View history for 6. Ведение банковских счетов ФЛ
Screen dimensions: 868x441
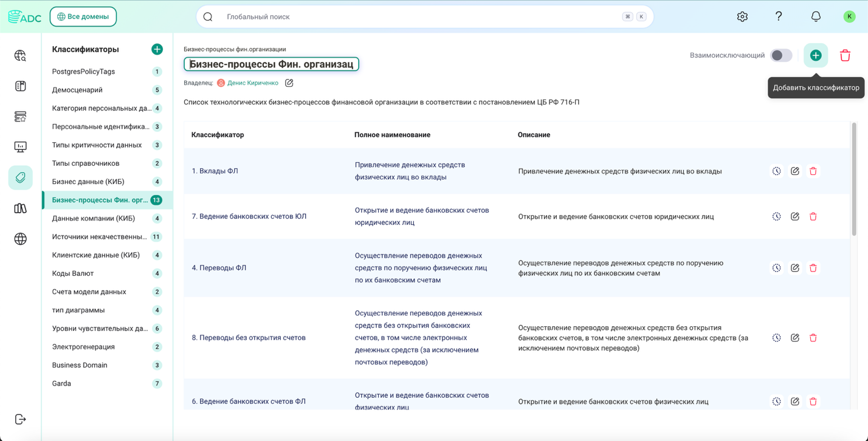click(777, 402)
